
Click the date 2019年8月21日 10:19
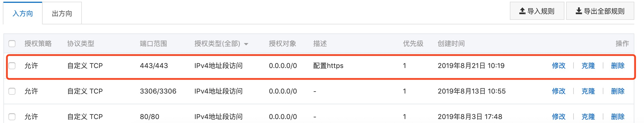[471, 66]
